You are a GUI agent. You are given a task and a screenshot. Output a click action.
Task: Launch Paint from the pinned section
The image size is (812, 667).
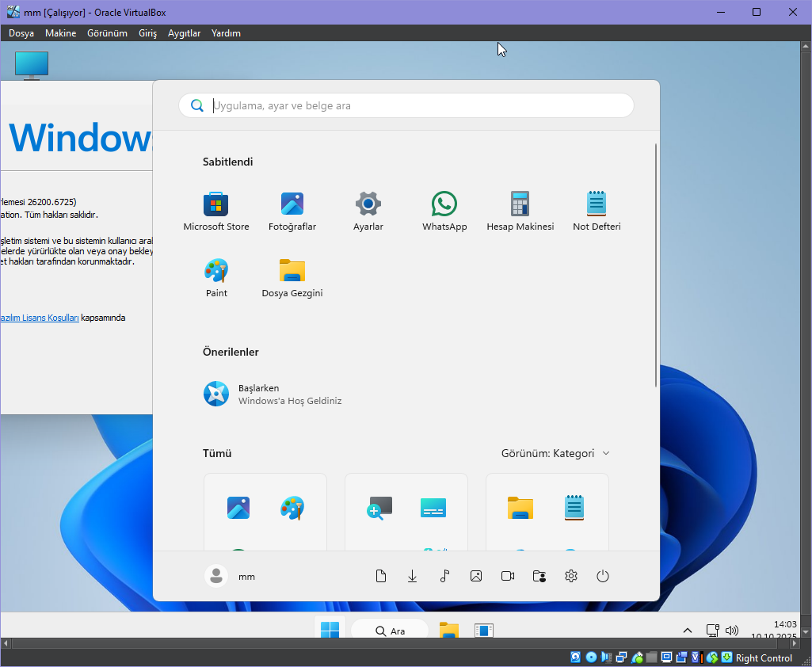pyautogui.click(x=216, y=277)
